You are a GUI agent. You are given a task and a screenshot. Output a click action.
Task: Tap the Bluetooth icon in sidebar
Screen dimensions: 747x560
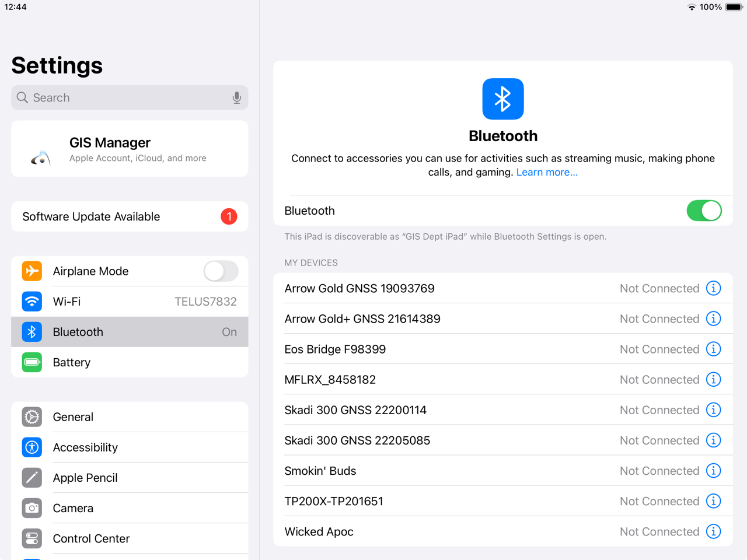tap(32, 331)
